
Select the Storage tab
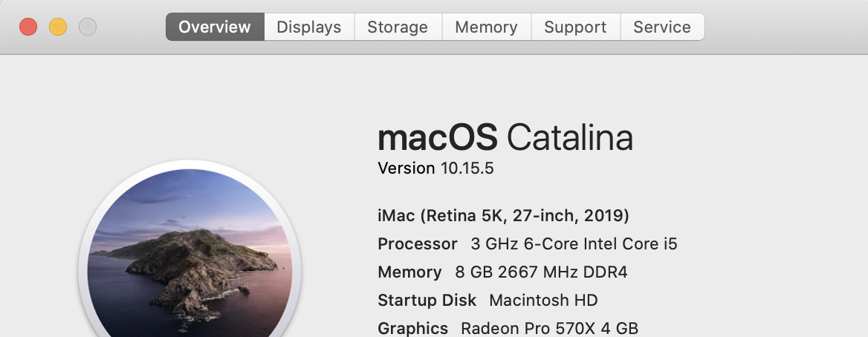pos(398,27)
